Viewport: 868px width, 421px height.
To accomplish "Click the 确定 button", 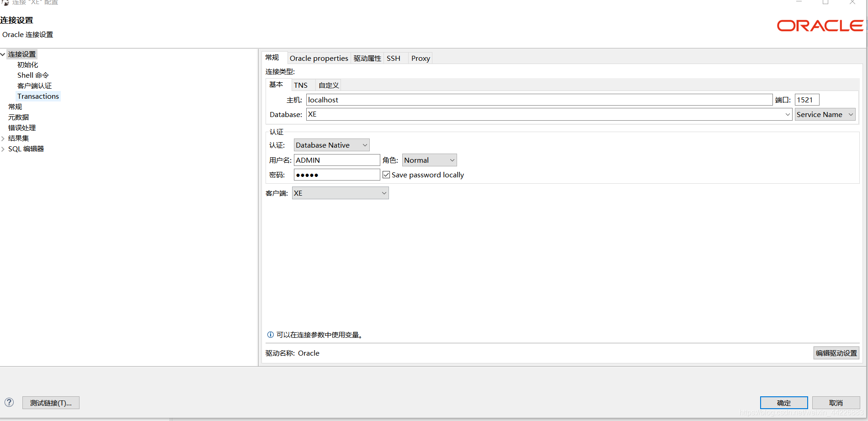I will [x=784, y=403].
